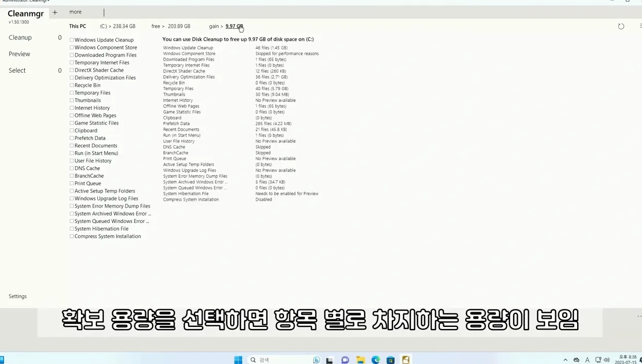Tick the Game Statistic Files checkbox
The image size is (642, 364).
72,123
